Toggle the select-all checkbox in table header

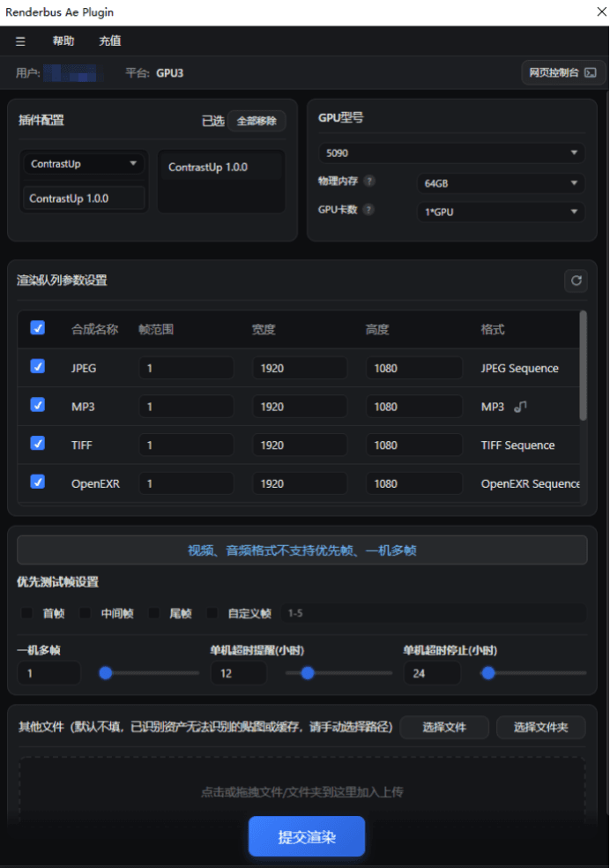(x=38, y=328)
